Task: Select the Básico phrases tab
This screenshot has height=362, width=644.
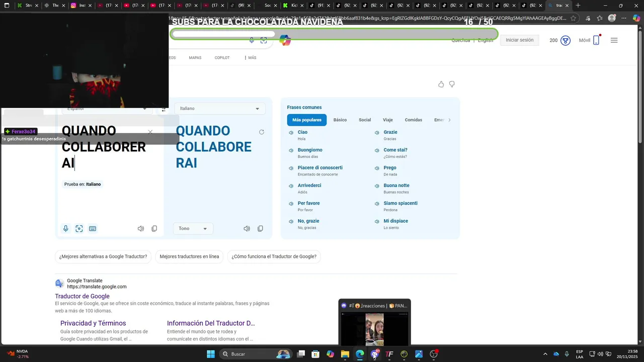Action: pyautogui.click(x=340, y=120)
